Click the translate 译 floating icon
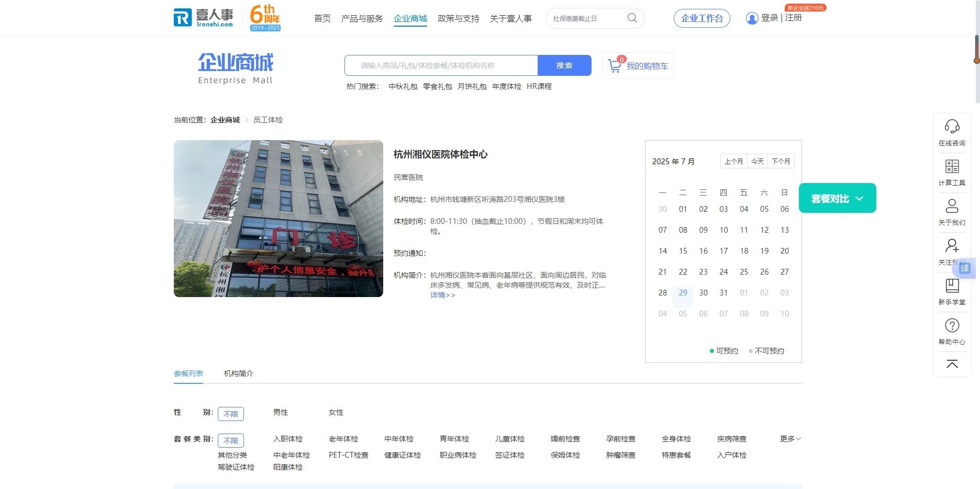This screenshot has width=980, height=489. 965,268
